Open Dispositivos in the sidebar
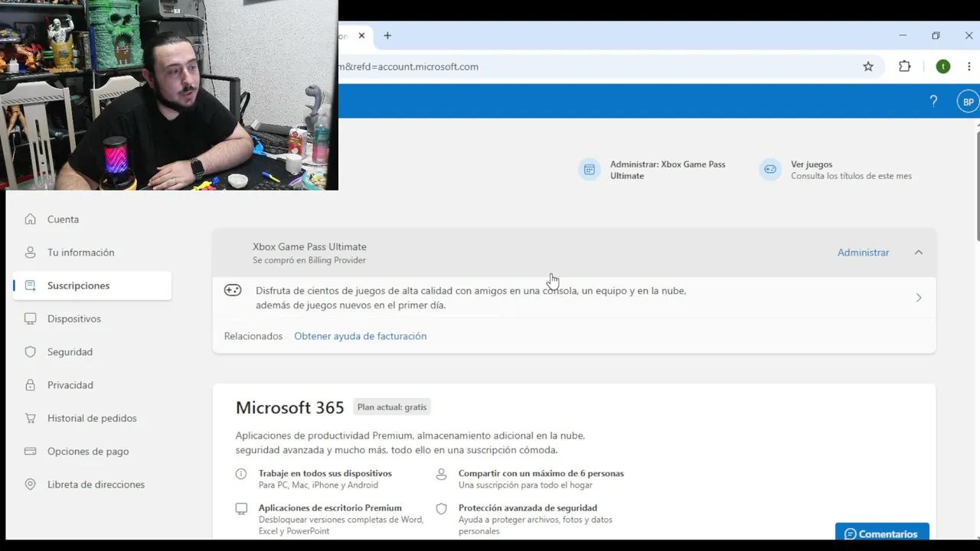 pyautogui.click(x=73, y=319)
